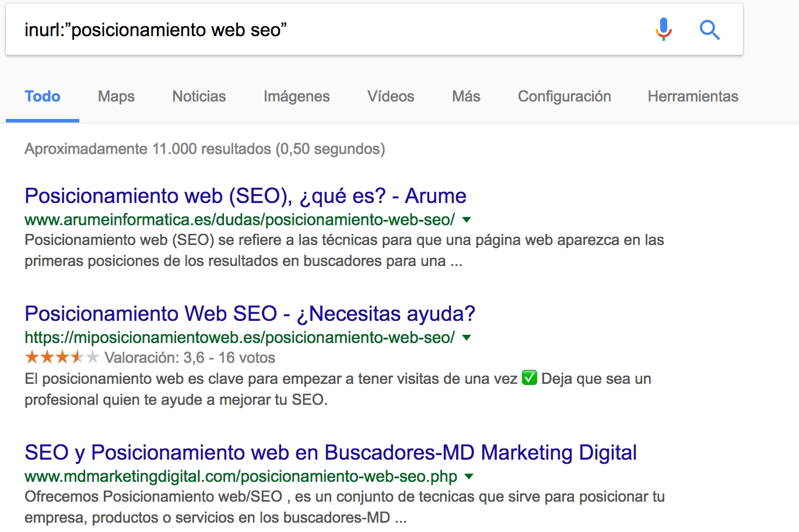The image size is (799, 532).
Task: Expand the arrow beside the mdmarketingdigital.com URL
Action: click(x=469, y=477)
